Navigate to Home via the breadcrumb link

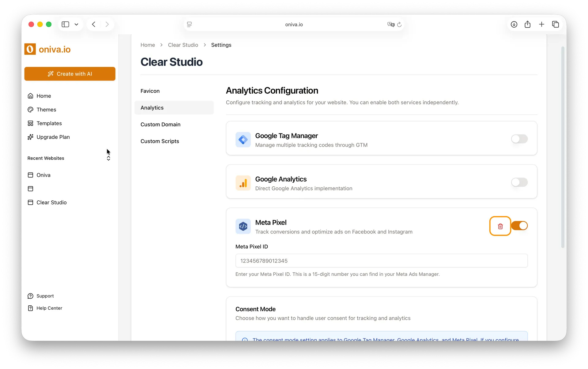coord(148,45)
